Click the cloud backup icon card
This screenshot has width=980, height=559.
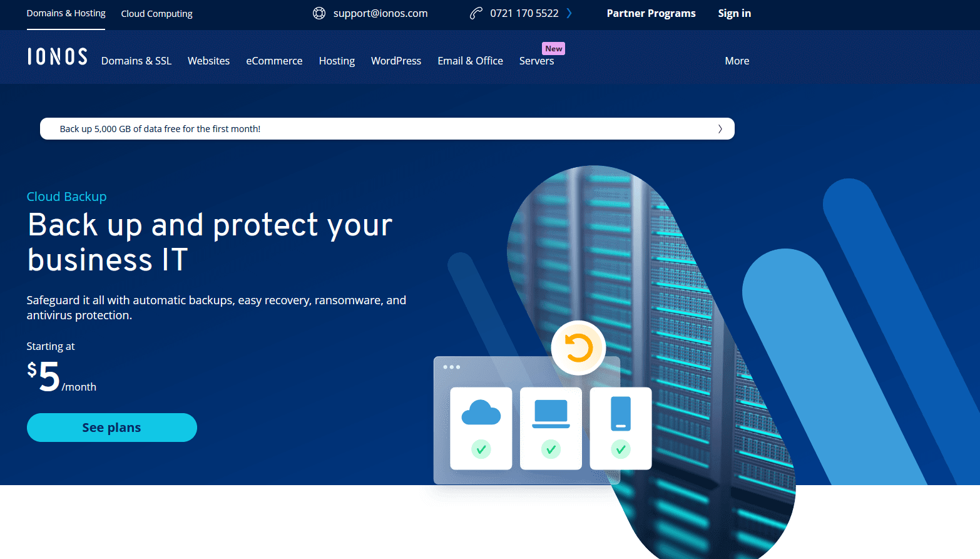(481, 428)
